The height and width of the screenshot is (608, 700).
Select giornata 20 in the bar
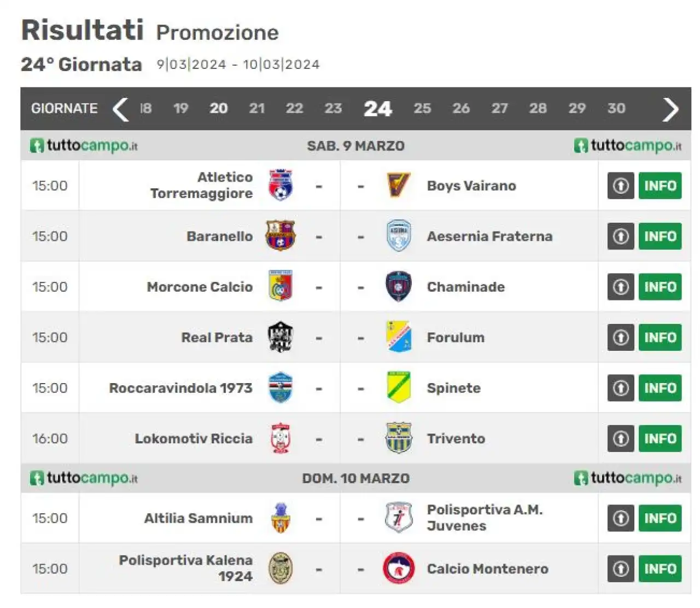tap(219, 108)
